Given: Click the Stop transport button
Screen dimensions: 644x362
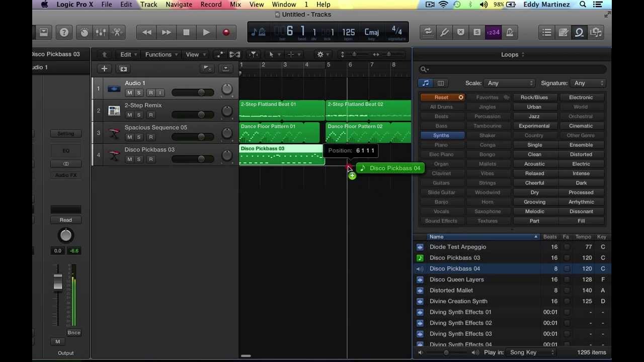Looking at the screenshot, I should (186, 32).
